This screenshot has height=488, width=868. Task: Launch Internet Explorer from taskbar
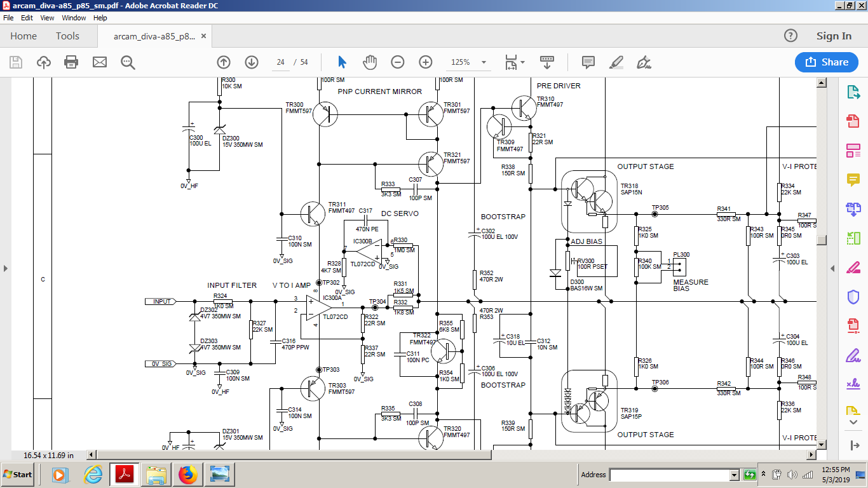pos(93,475)
